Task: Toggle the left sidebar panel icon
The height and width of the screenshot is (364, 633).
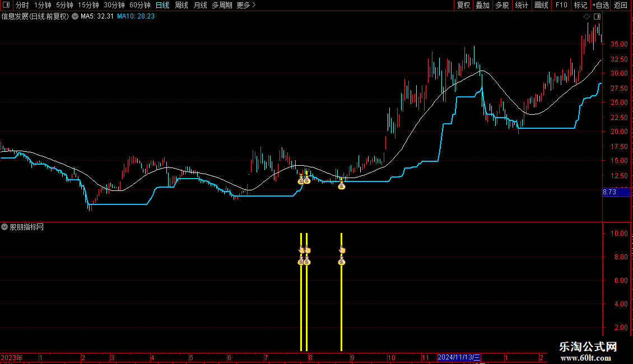Action: [6, 5]
